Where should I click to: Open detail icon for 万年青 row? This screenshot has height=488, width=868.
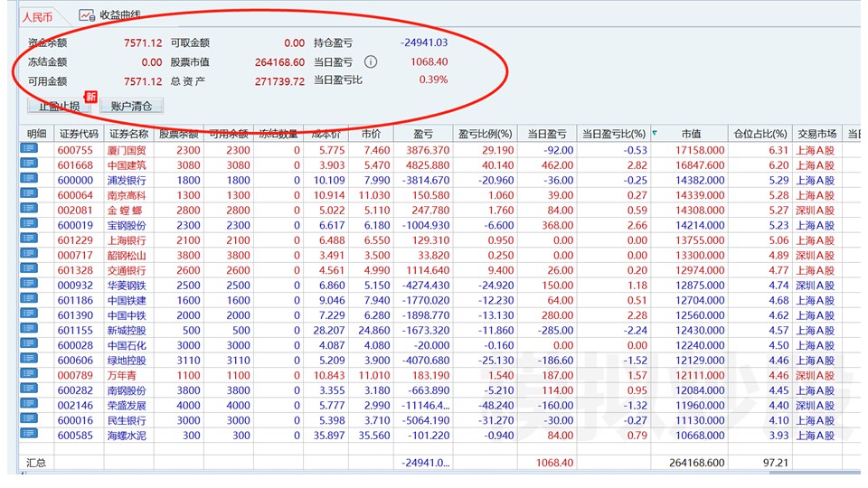click(29, 373)
